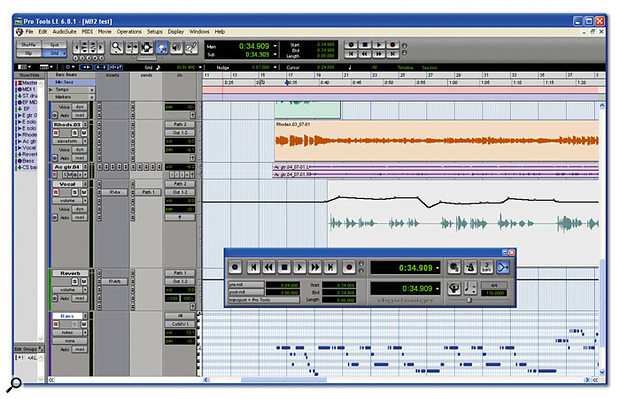
Task: Select the Scrubber speaker tool
Action: click(176, 47)
